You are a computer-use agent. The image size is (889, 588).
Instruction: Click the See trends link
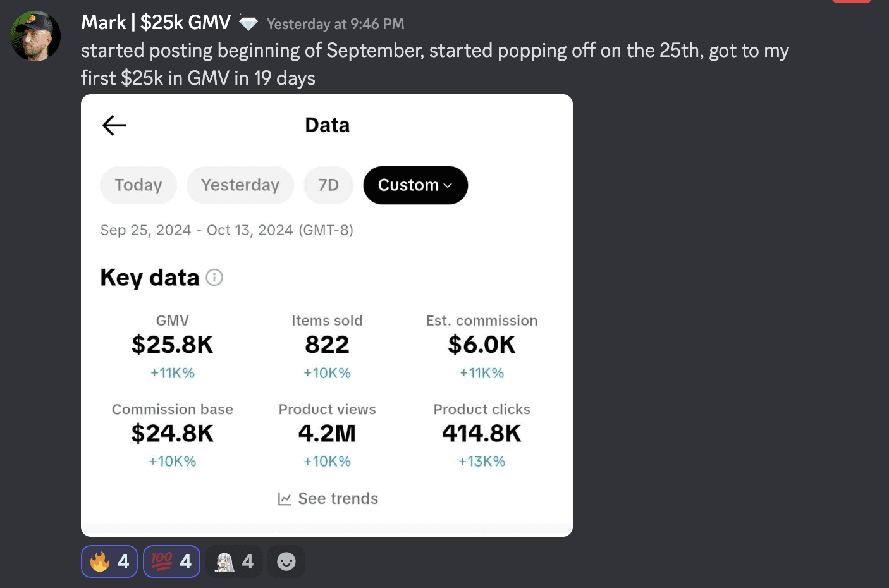(x=338, y=499)
